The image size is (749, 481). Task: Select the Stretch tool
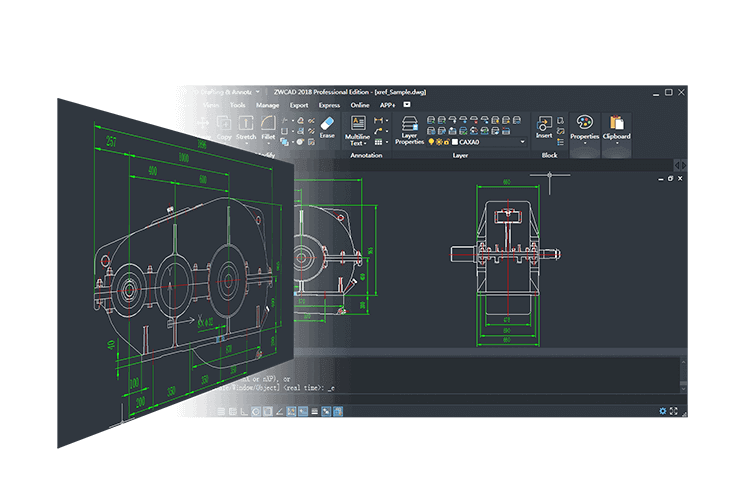click(246, 128)
